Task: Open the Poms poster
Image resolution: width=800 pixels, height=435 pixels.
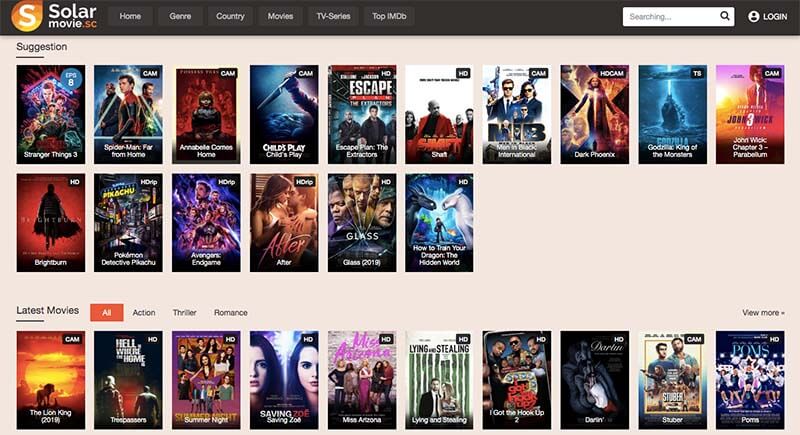Action: (x=750, y=380)
